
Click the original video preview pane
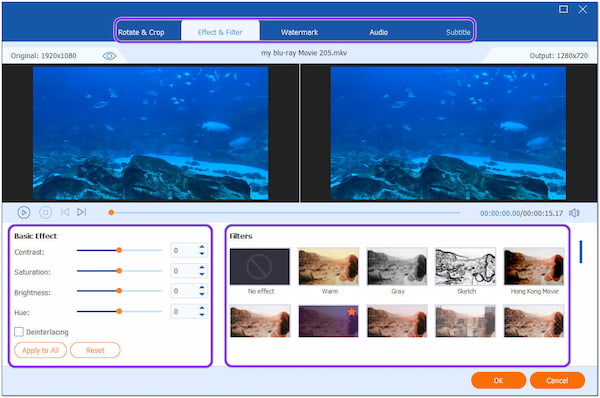150,133
